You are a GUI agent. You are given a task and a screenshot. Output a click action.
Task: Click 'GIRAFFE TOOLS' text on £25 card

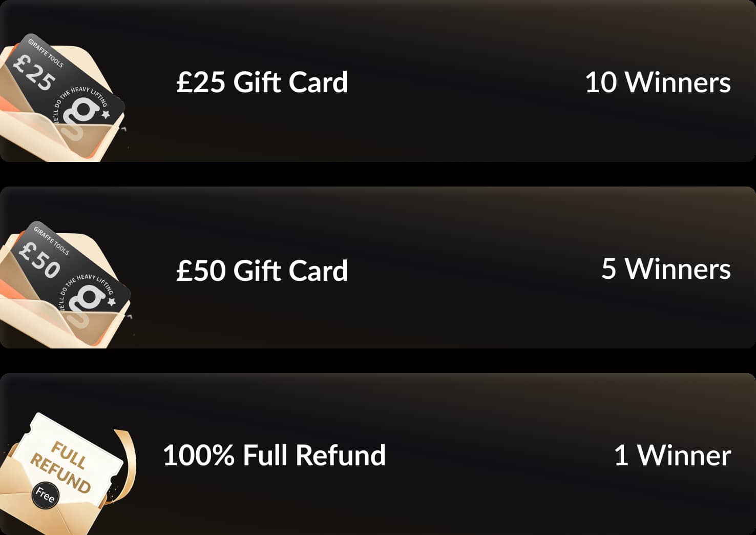46,53
